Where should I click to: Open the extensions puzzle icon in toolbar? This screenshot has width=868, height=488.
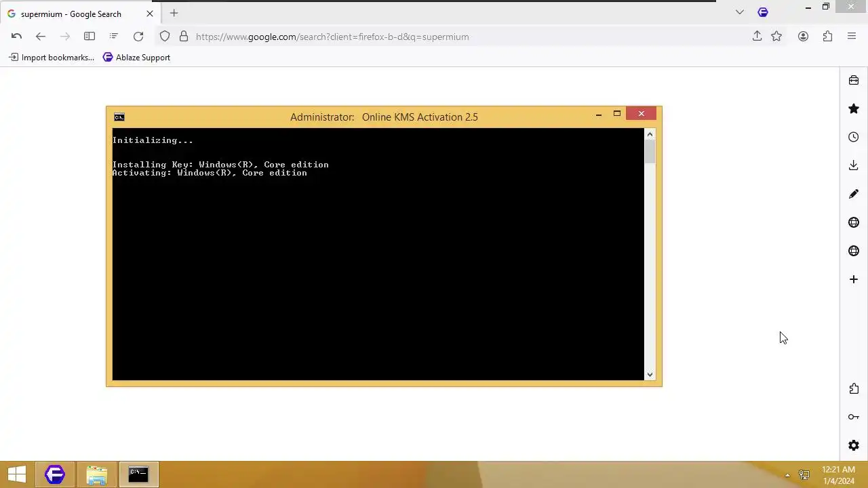pyautogui.click(x=827, y=37)
